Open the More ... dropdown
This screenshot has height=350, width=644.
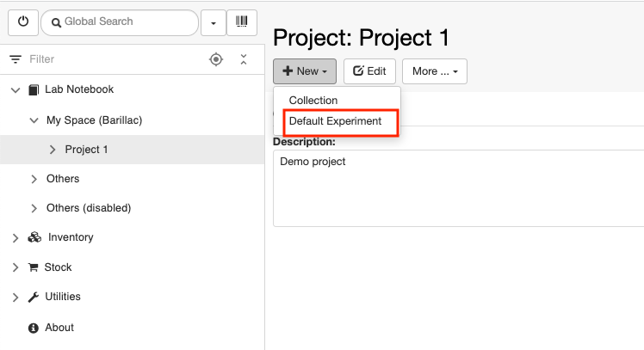435,71
